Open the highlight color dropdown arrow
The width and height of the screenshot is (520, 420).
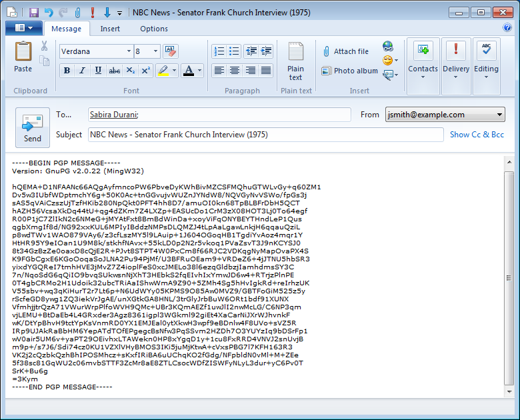pyautogui.click(x=174, y=70)
